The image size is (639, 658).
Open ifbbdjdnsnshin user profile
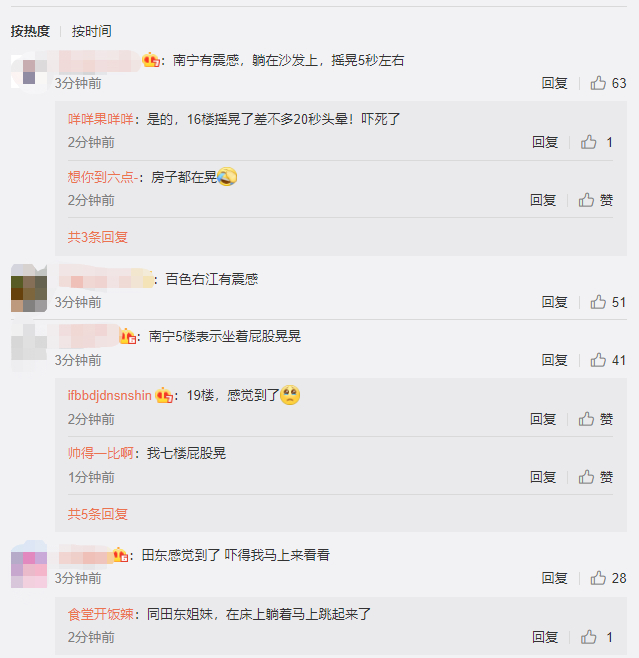click(x=110, y=395)
